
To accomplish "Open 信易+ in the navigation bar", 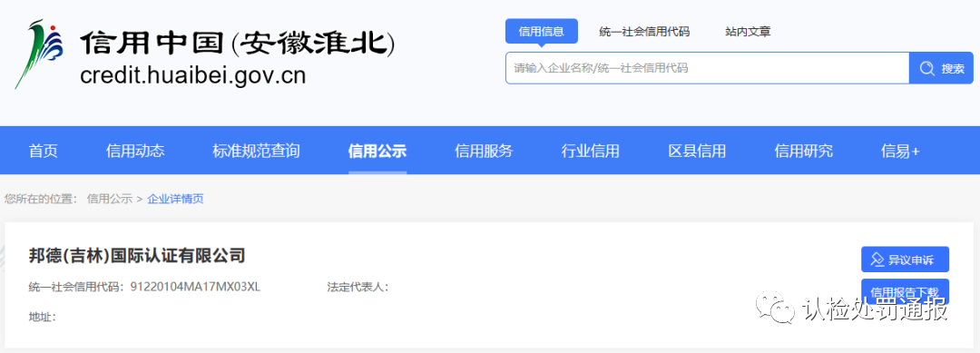I will coord(900,151).
